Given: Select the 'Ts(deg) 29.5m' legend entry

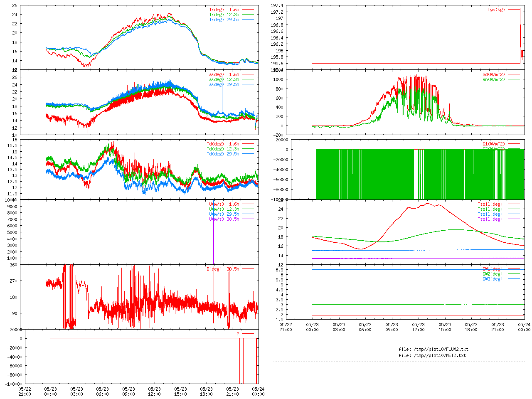Looking at the screenshot, I should click(x=223, y=85).
